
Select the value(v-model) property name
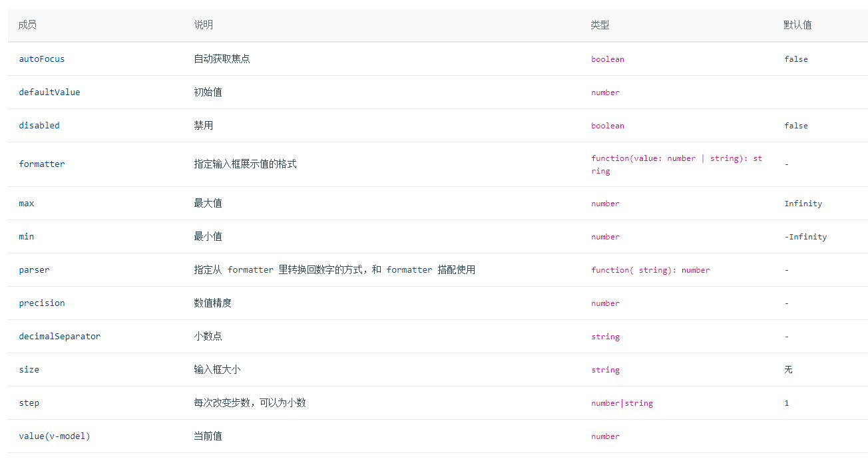click(x=54, y=436)
